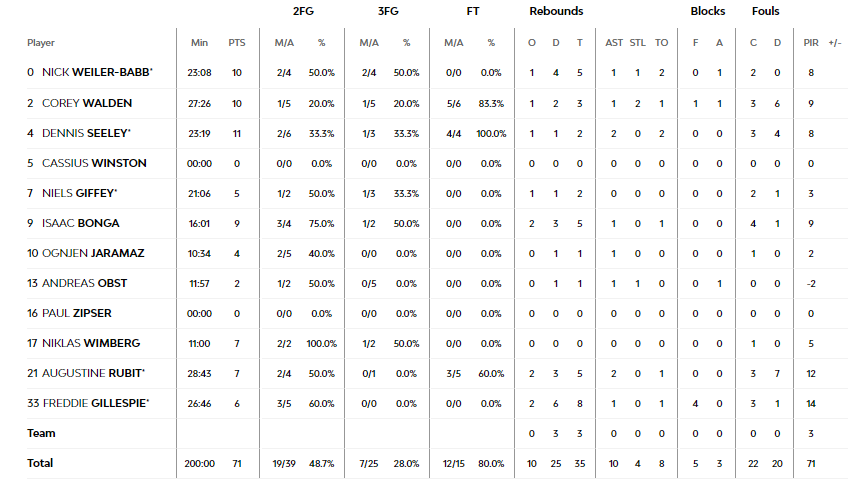Click the PIR column header
The image size is (848, 479).
pos(811,43)
